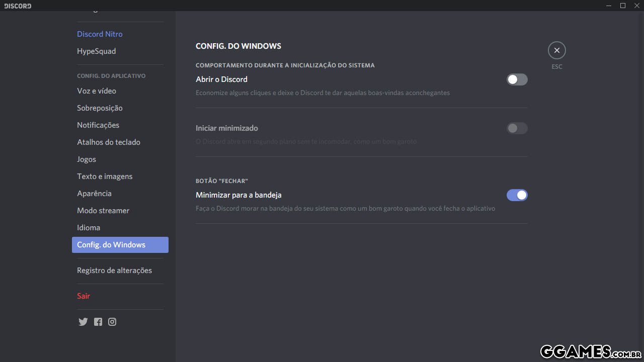Click the red Sair logout button

pos(84,296)
